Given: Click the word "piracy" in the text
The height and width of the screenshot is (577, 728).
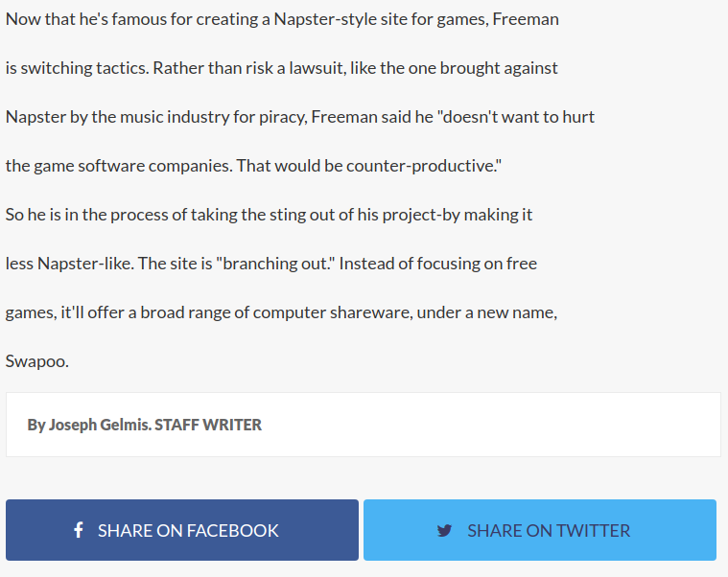Looking at the screenshot, I should point(285,117).
